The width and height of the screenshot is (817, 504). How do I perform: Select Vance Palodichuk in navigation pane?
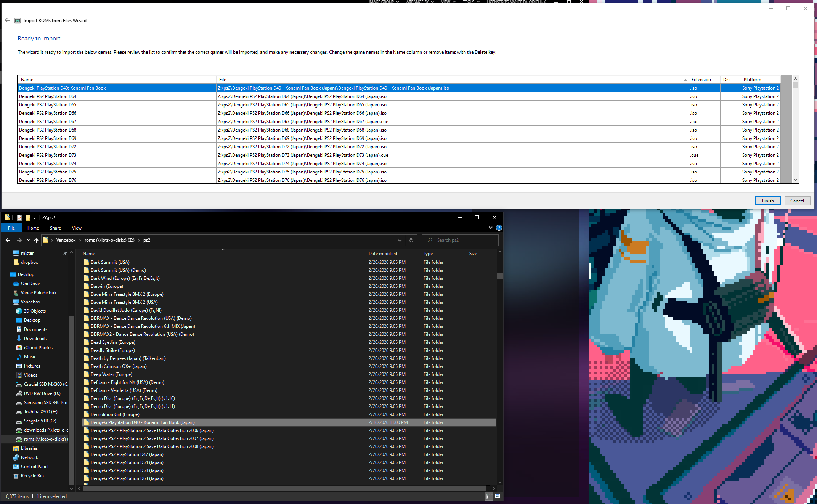pos(39,293)
